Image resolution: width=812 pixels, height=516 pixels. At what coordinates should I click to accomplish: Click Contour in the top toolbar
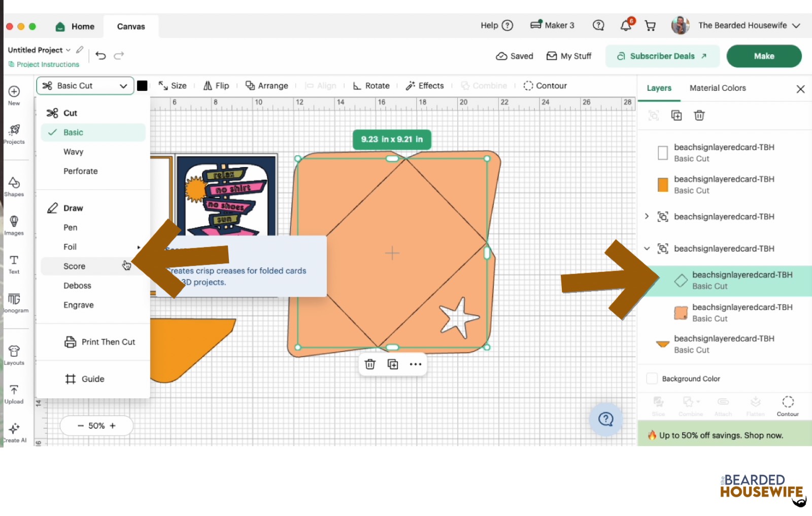[x=545, y=86]
